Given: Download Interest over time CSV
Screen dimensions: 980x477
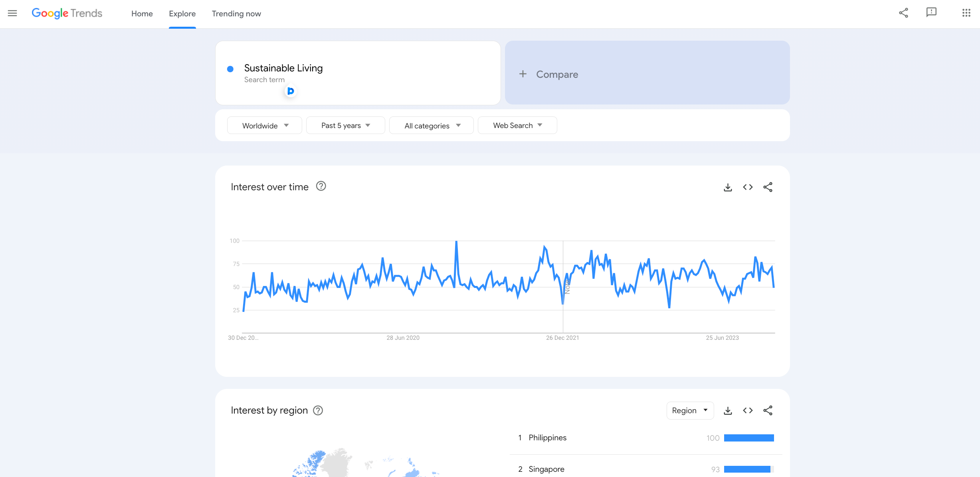Looking at the screenshot, I should [x=728, y=187].
